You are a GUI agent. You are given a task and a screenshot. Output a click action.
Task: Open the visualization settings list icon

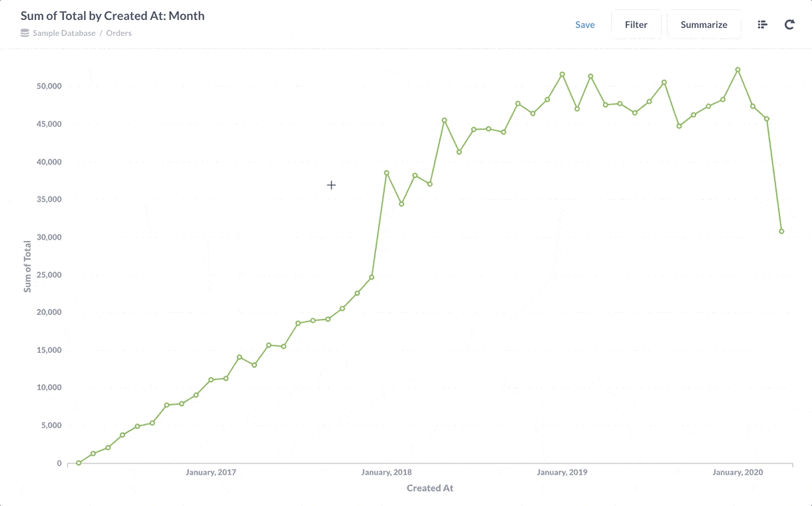762,25
